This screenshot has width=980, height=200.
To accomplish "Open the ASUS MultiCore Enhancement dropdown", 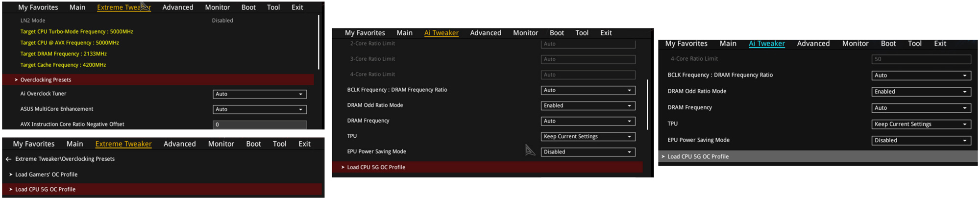I will 260,109.
